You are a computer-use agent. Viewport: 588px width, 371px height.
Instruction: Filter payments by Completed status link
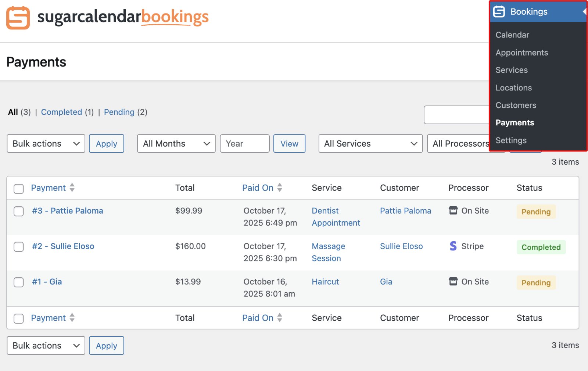pyautogui.click(x=61, y=112)
